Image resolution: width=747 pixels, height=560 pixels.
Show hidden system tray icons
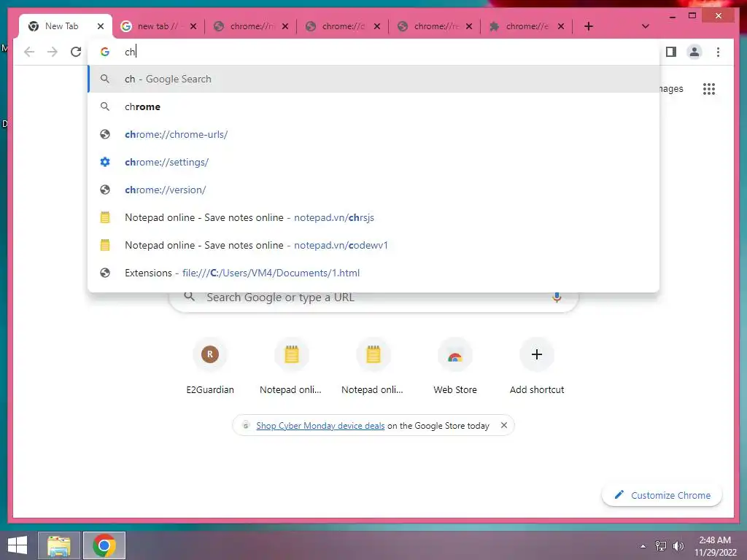click(643, 546)
